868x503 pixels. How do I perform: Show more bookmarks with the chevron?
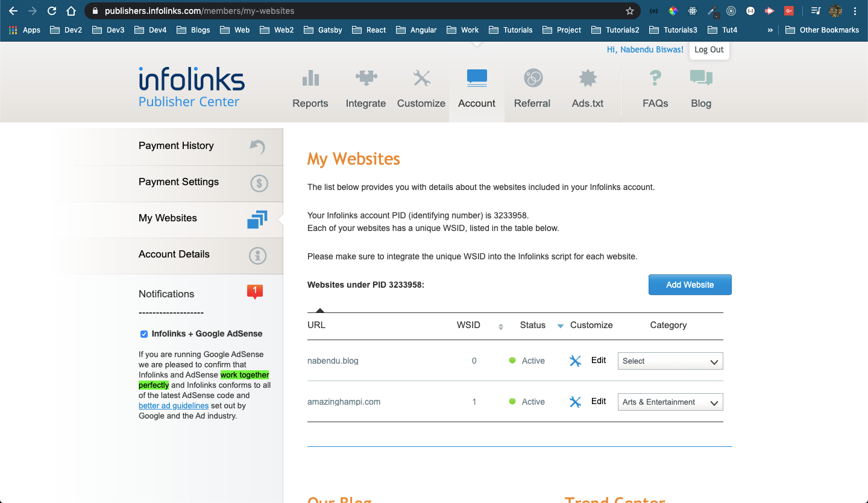coord(770,30)
